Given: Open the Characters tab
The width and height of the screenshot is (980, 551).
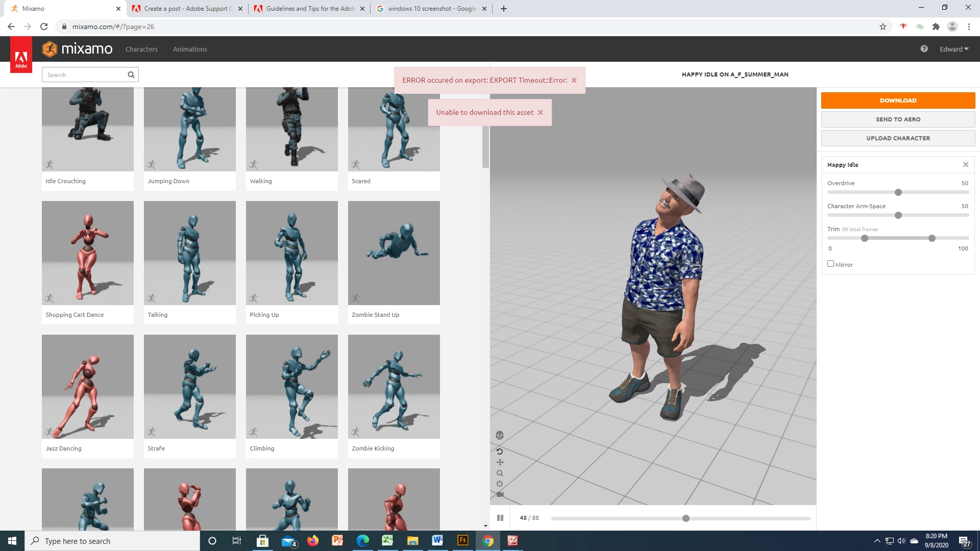Looking at the screenshot, I should click(x=141, y=49).
